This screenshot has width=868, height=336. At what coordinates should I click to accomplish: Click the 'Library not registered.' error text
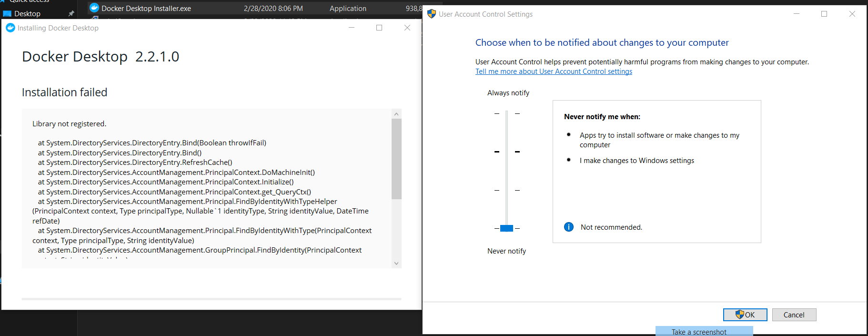[x=69, y=124]
